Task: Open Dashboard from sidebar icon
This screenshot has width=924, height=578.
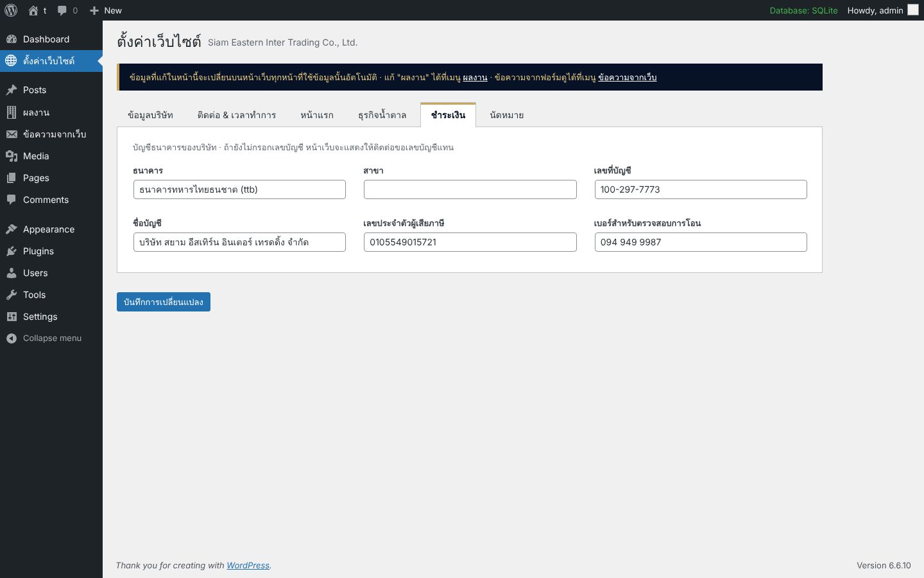Action: tap(11, 39)
